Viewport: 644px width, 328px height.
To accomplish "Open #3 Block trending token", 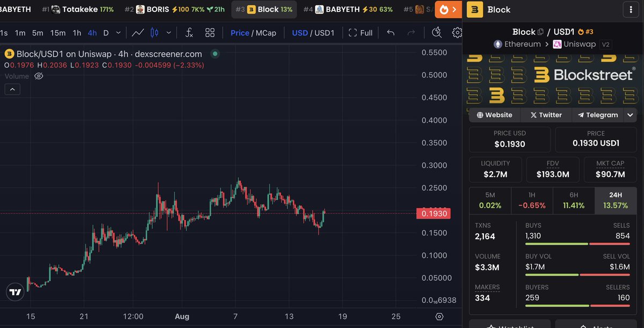I will pos(264,10).
